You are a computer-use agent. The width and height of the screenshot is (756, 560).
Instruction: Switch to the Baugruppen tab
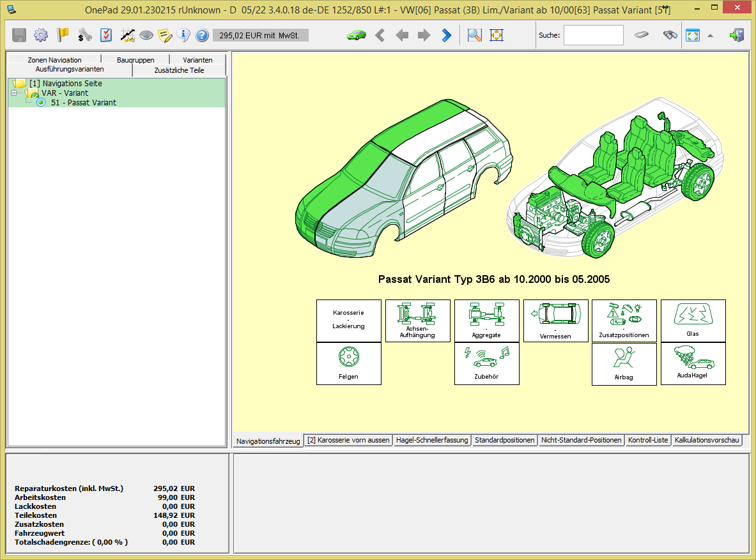(x=135, y=60)
